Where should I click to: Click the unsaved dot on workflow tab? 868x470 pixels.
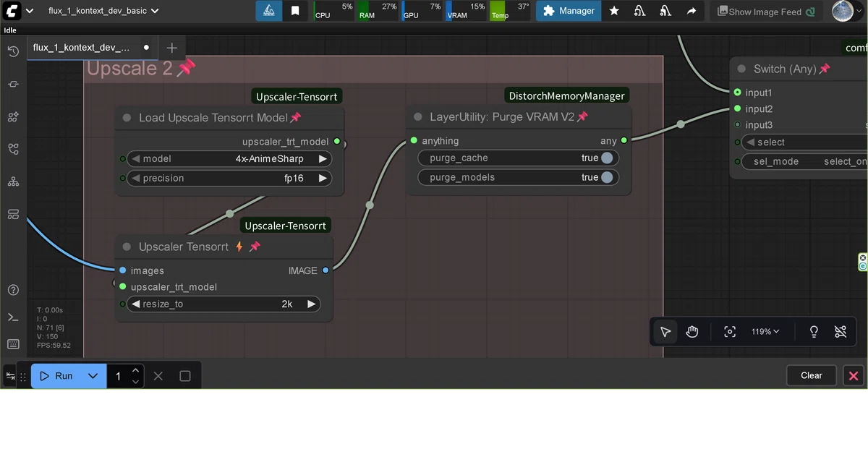146,48
